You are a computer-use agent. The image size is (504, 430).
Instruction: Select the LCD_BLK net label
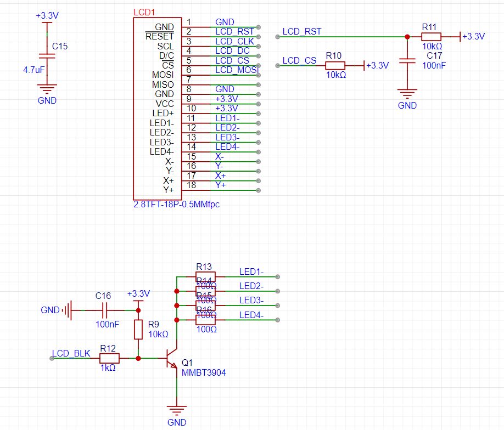coord(71,353)
